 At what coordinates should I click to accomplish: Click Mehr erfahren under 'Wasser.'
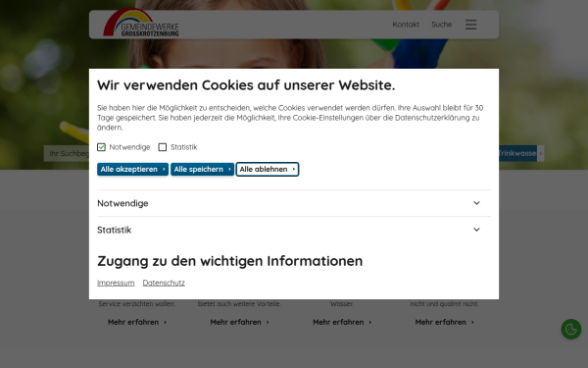click(342, 322)
